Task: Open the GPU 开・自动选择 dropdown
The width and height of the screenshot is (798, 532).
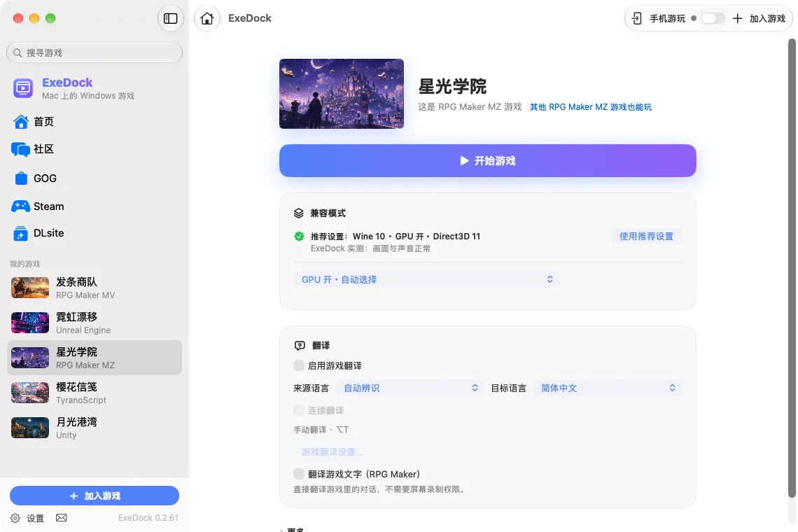Action: coord(426,279)
